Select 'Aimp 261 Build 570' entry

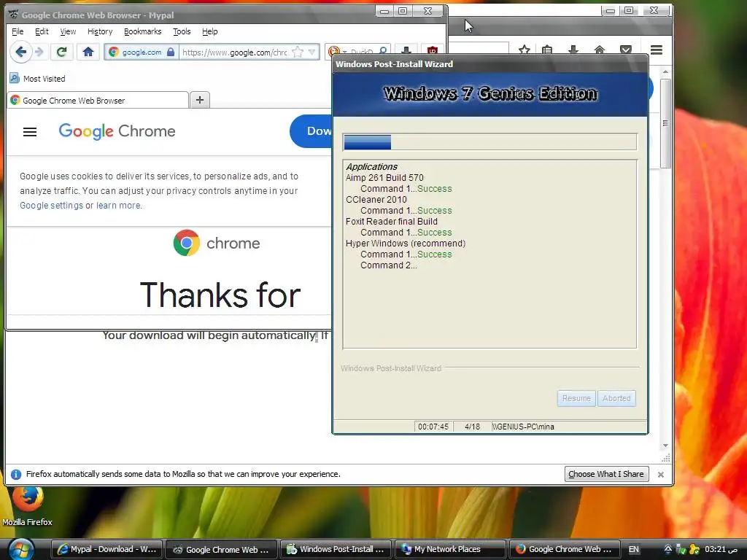(384, 178)
